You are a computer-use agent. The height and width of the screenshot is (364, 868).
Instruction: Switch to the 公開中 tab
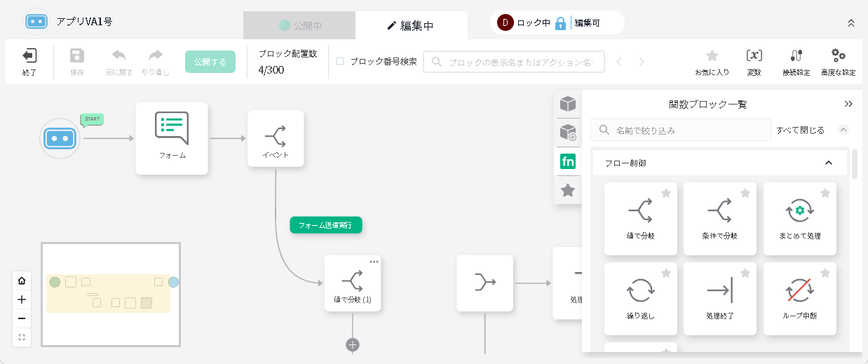click(x=299, y=25)
